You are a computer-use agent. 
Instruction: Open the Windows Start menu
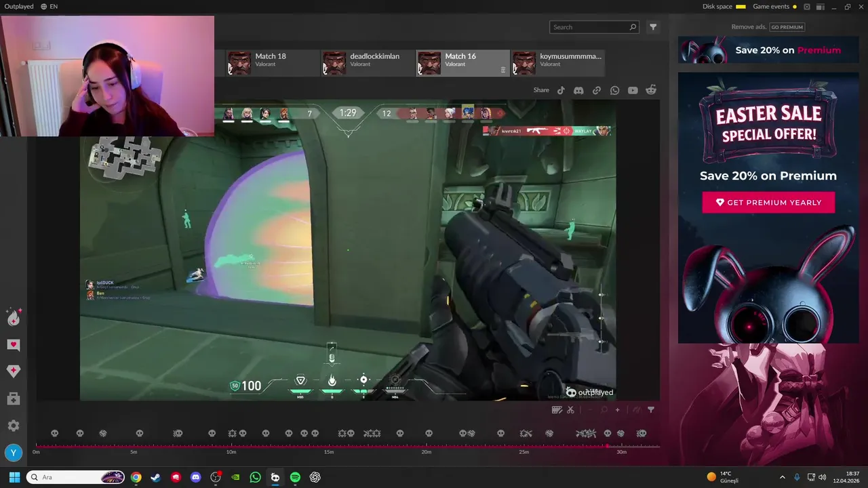point(14,477)
